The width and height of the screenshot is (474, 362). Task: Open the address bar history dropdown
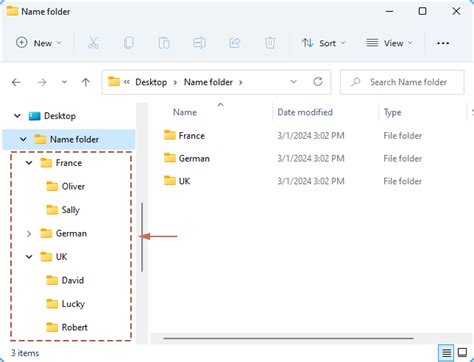pyautogui.click(x=293, y=82)
